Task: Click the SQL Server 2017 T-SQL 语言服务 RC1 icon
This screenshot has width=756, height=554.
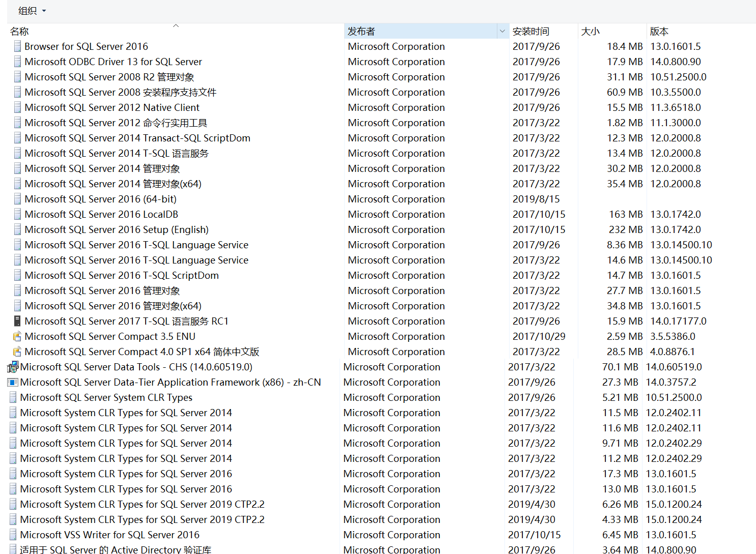Action: pyautogui.click(x=17, y=321)
